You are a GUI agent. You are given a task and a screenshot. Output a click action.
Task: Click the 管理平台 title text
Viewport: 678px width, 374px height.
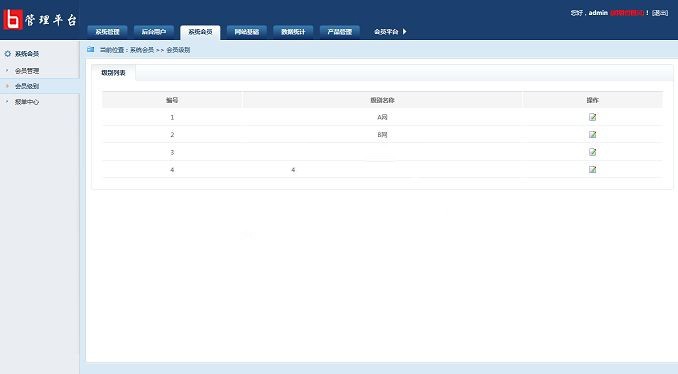click(51, 20)
